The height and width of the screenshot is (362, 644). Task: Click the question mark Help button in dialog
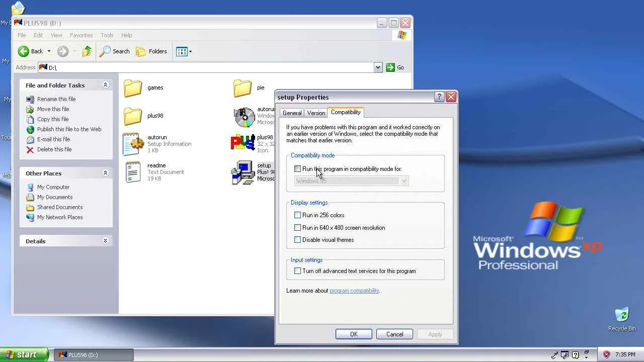439,97
